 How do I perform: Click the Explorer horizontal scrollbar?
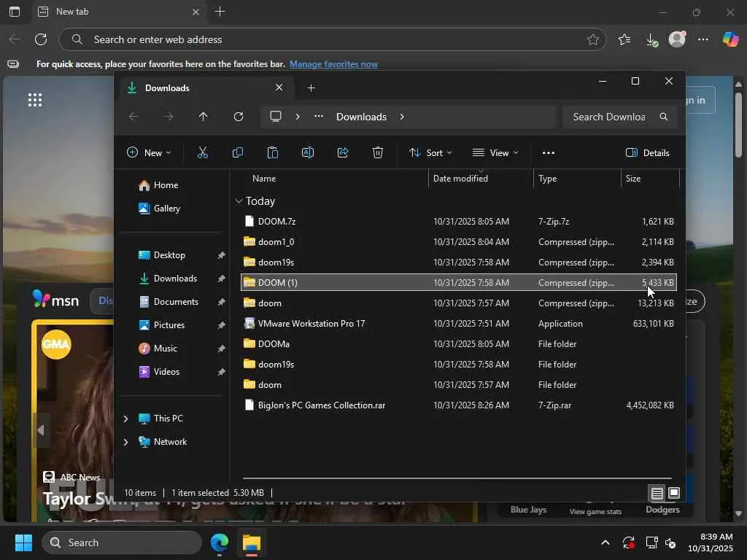tap(457, 478)
